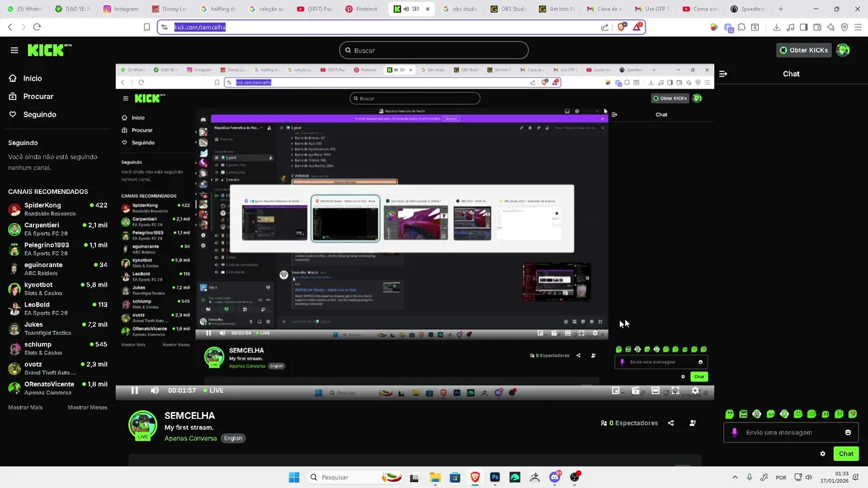Click the Buscar search field

point(434,50)
